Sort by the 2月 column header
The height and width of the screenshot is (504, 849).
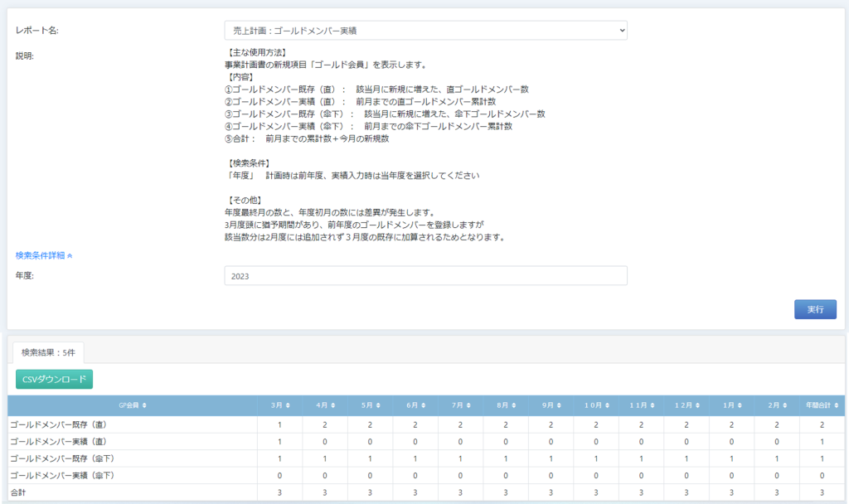pyautogui.click(x=777, y=405)
